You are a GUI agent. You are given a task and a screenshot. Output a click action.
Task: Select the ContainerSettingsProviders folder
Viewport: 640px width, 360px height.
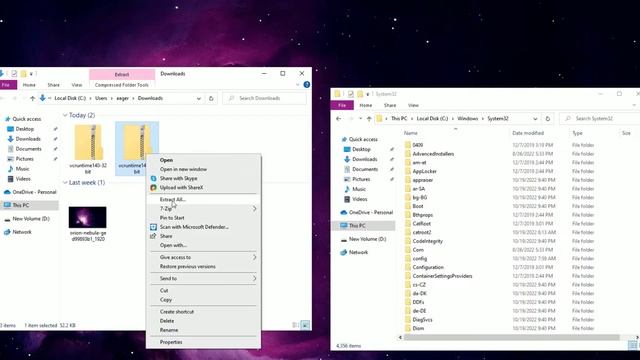[442, 276]
